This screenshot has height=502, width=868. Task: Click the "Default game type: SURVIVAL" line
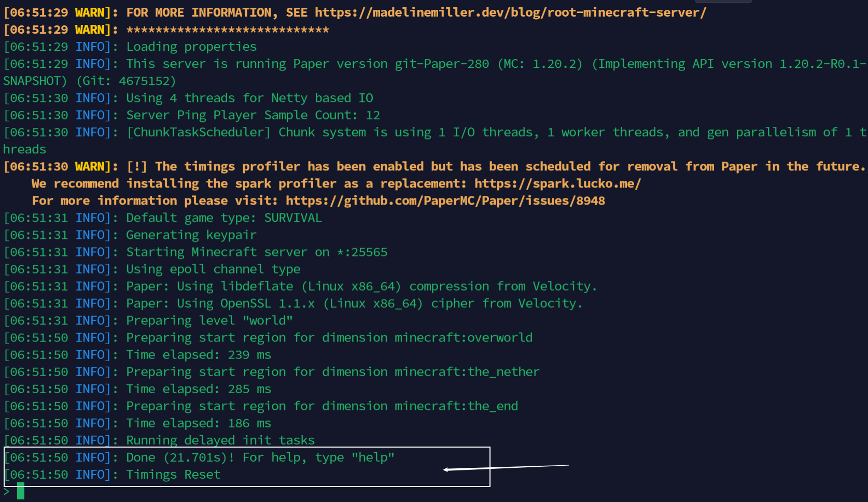click(224, 218)
